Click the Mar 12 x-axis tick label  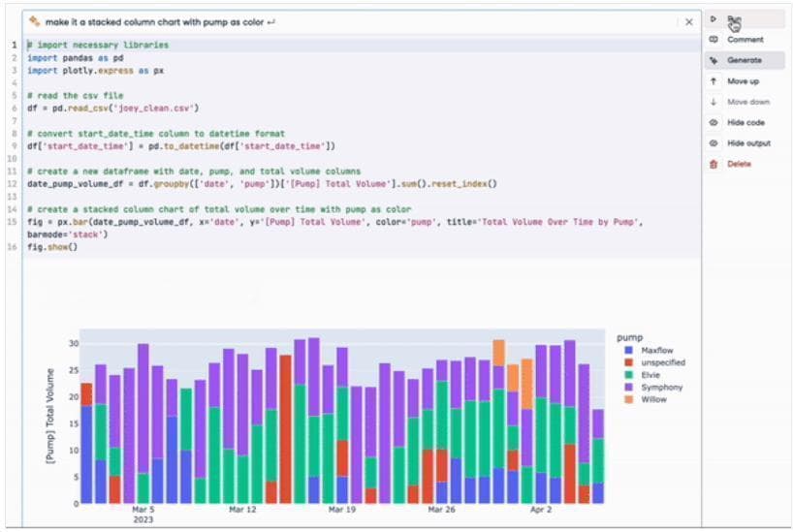(x=242, y=510)
